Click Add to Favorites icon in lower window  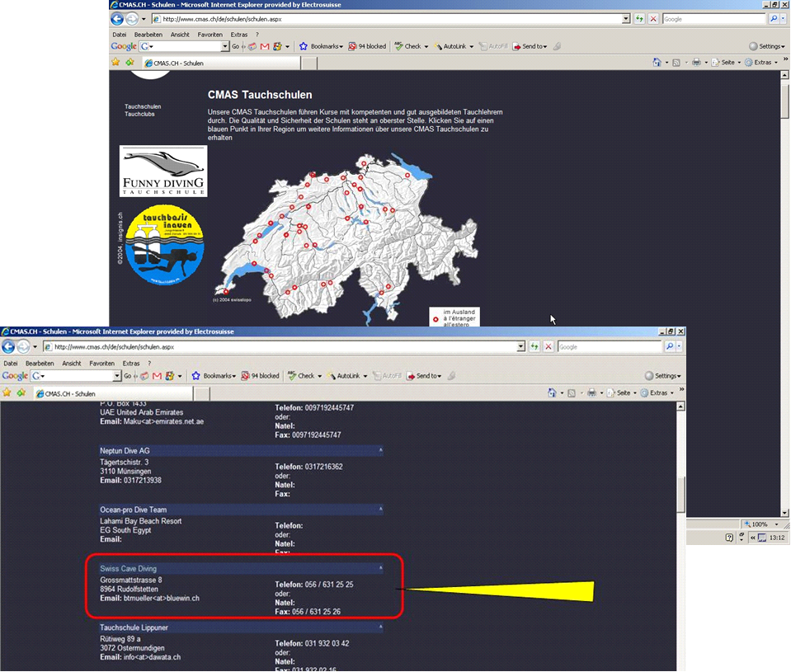tap(21, 392)
